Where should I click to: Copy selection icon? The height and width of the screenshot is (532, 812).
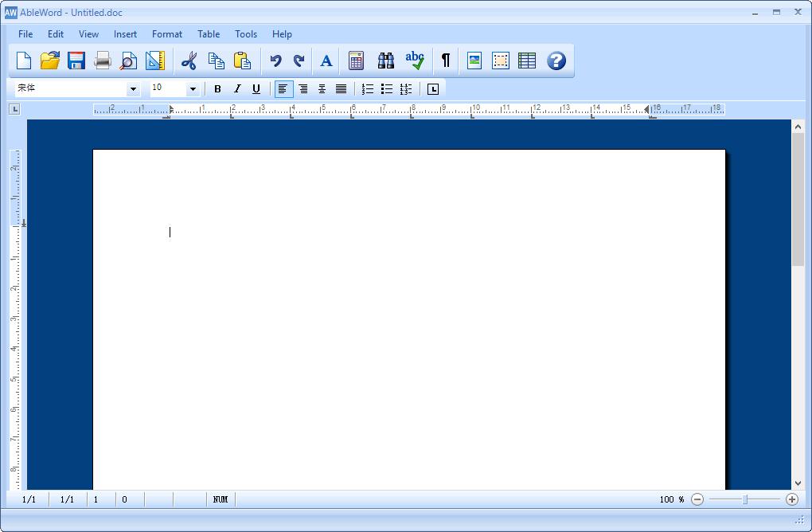[216, 61]
